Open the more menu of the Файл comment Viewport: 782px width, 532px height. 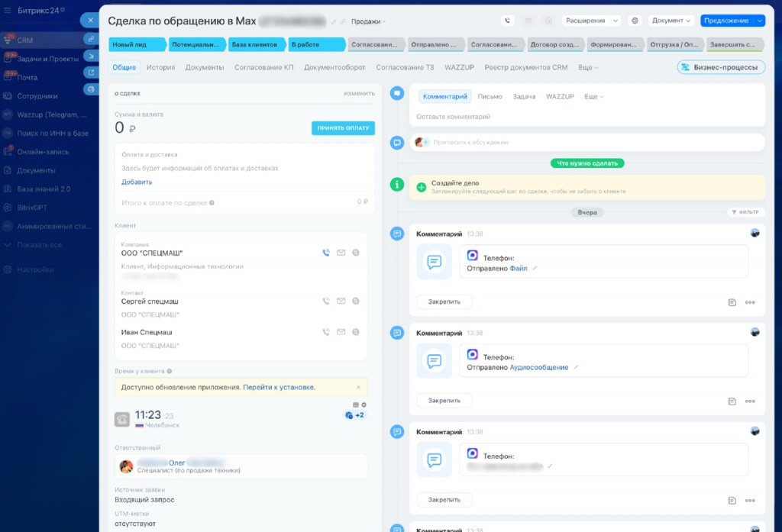tap(750, 302)
